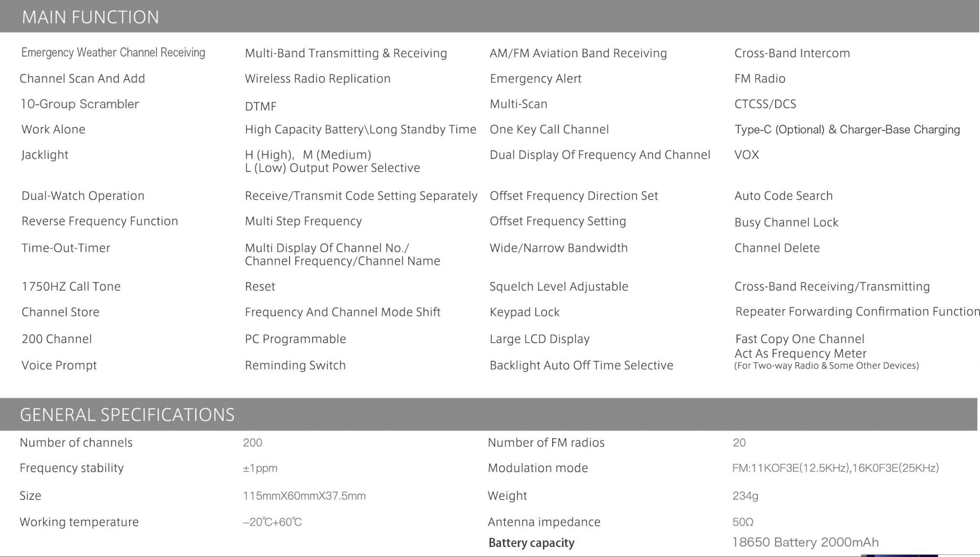Click the VOX feature label
Viewport: 980px width, 557px height.
click(746, 155)
